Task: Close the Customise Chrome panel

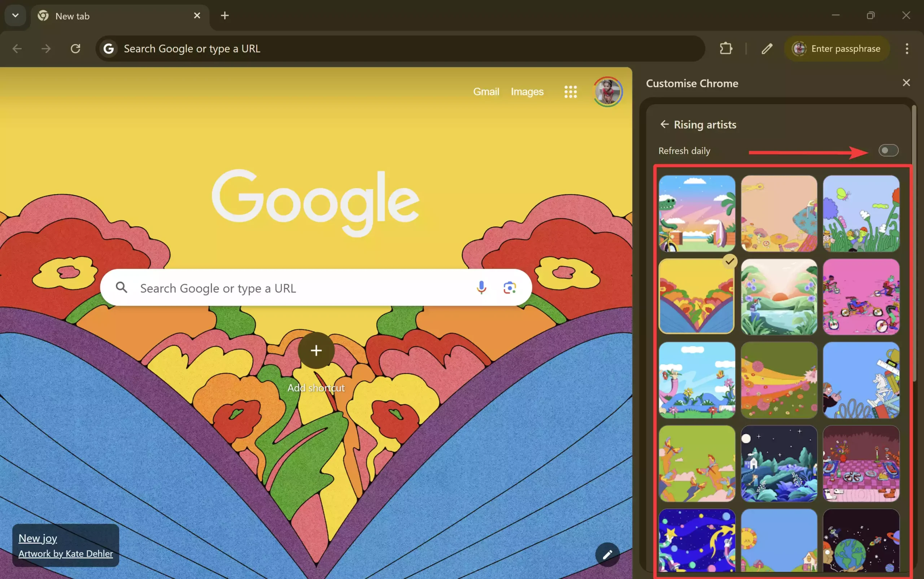Action: click(906, 82)
